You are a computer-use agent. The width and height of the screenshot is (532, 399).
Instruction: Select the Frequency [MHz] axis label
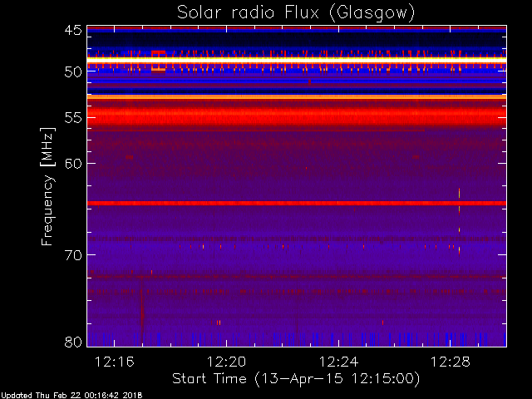47,186
